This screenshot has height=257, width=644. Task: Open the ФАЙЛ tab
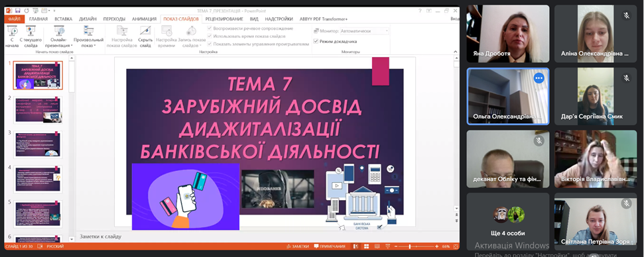click(14, 19)
